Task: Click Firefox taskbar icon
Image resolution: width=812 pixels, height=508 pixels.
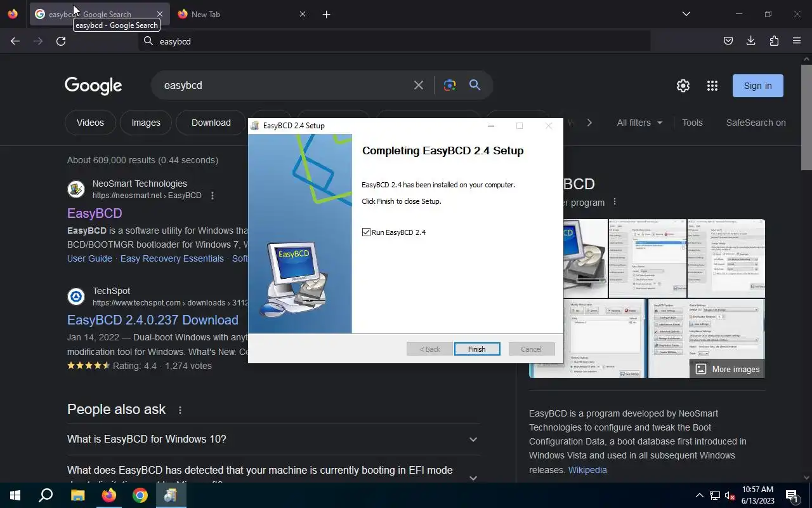Action: click(109, 495)
